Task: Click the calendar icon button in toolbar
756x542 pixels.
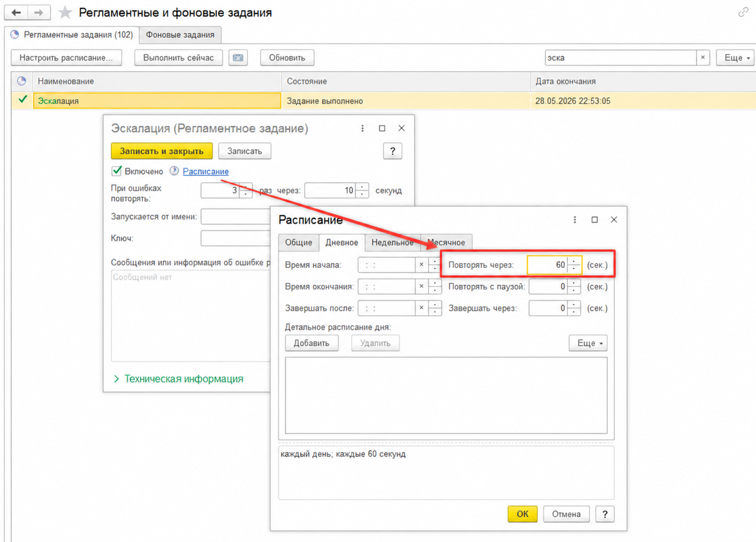Action: [x=238, y=58]
